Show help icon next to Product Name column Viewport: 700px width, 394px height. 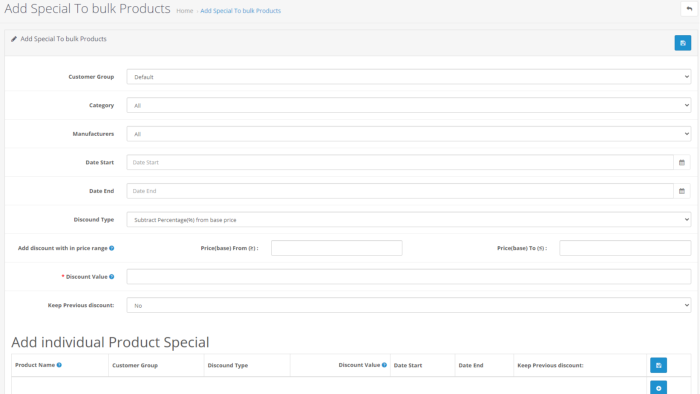tap(59, 365)
